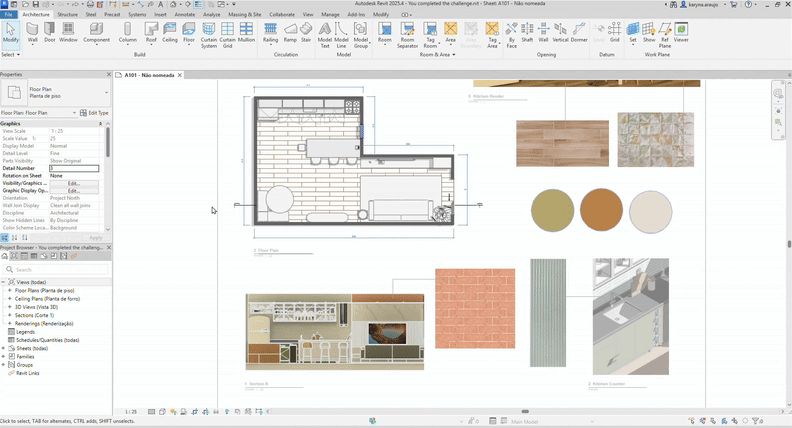792x428 pixels.
Task: Click Edit button for Visibility/Graphics overrides
Action: 74,184
